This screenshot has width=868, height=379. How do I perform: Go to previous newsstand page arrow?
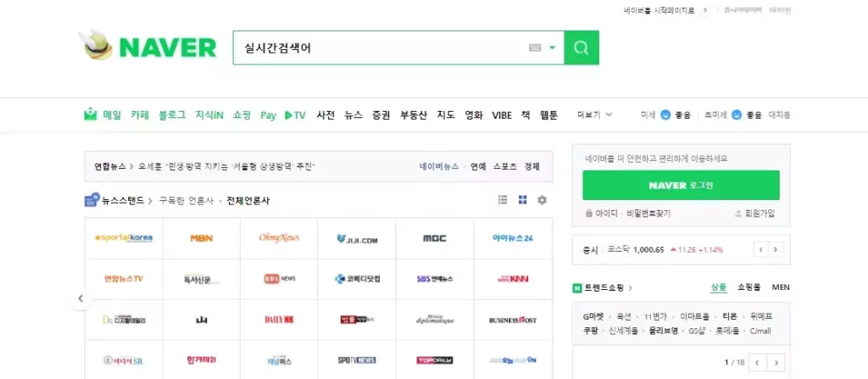coord(81,298)
